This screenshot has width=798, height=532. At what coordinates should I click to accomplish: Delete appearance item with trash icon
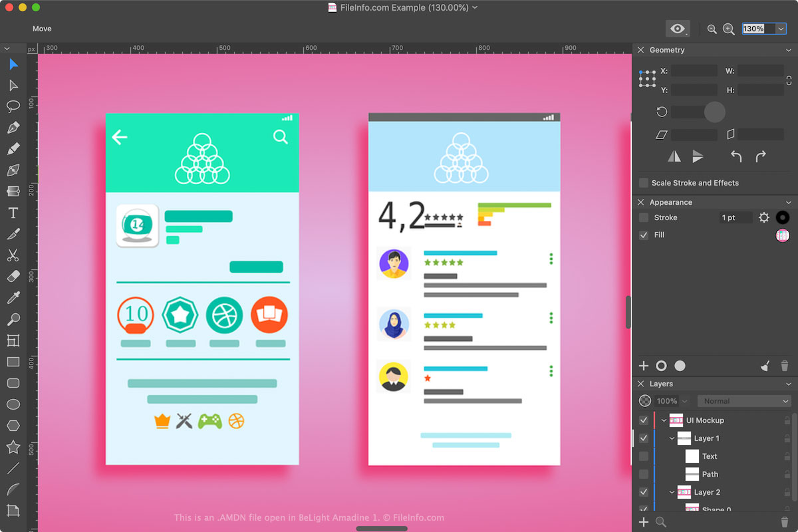coord(785,366)
